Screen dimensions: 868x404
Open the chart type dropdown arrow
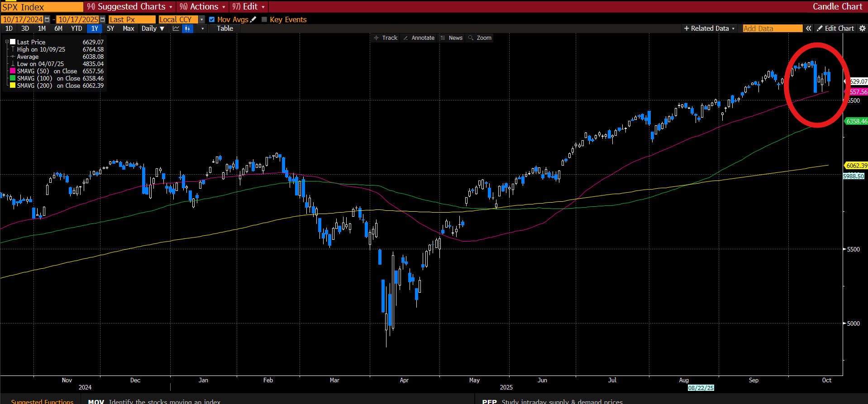[202, 29]
